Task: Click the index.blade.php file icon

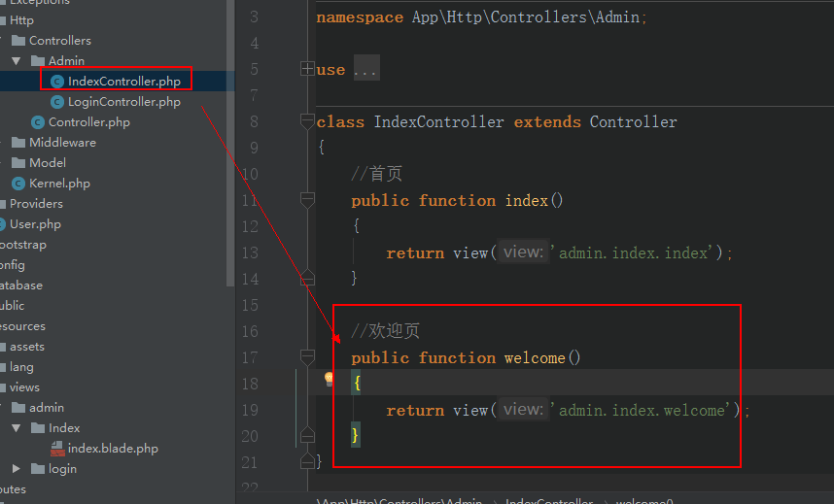Action: 57,449
